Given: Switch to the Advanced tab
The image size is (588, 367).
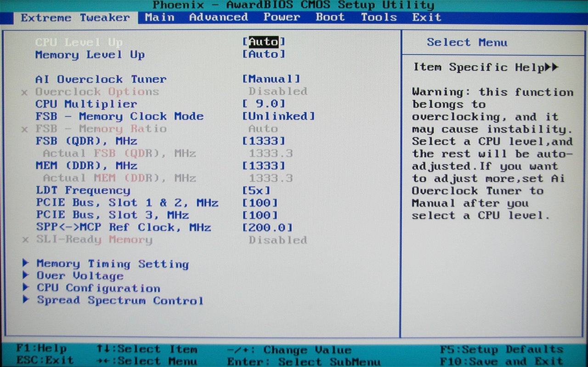Looking at the screenshot, I should pyautogui.click(x=219, y=17).
